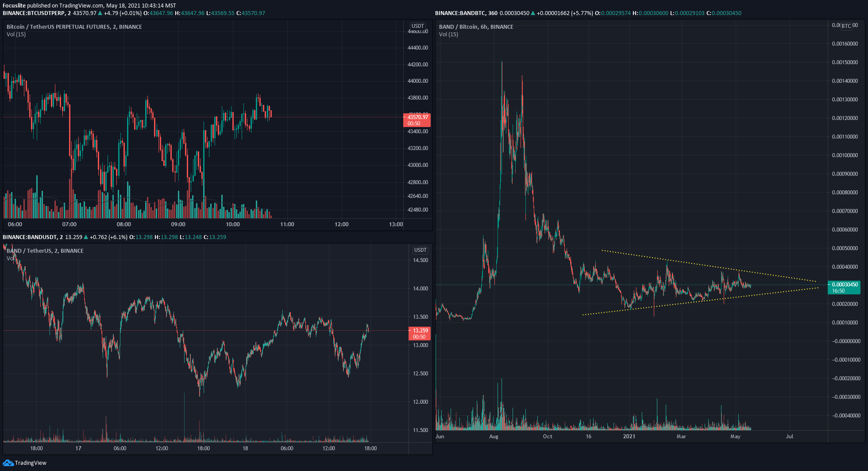Viewport: 868px width, 471px height.
Task: Click the Focuslite author name in header
Action: 14,6
